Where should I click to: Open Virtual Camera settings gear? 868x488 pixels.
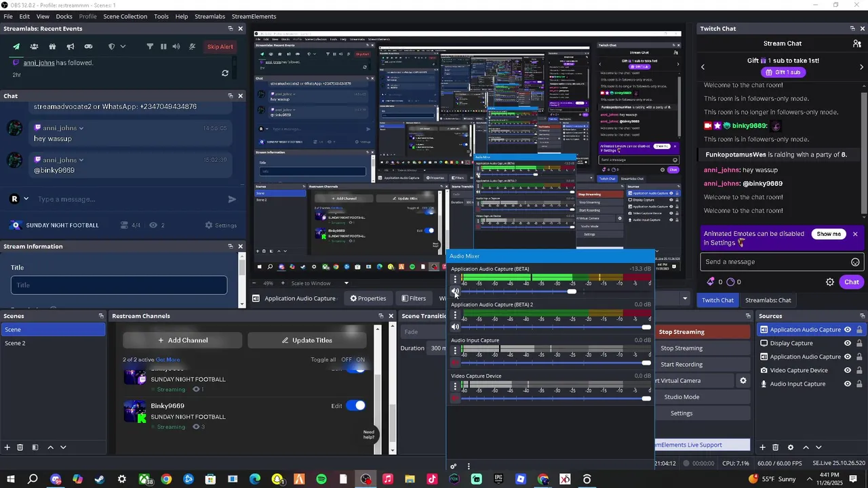[743, 381]
